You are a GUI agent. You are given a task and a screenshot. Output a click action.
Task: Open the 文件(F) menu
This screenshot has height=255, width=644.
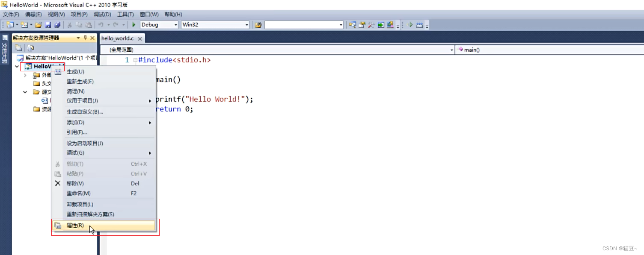[11, 15]
